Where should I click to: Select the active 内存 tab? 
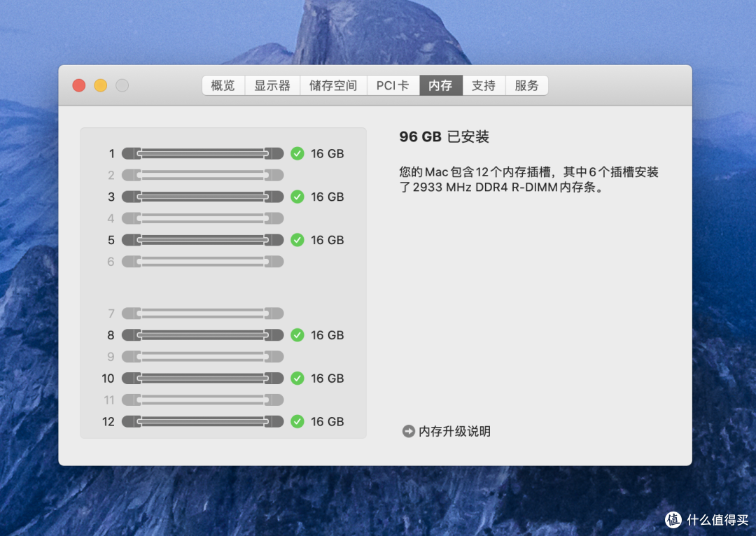coord(440,85)
